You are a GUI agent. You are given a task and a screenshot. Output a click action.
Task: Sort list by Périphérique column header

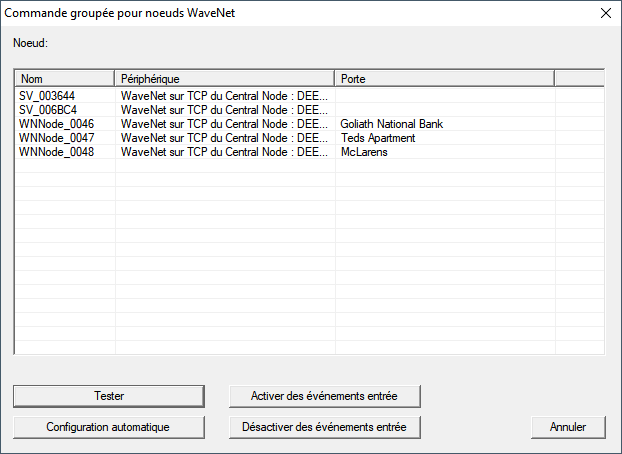coord(224,78)
